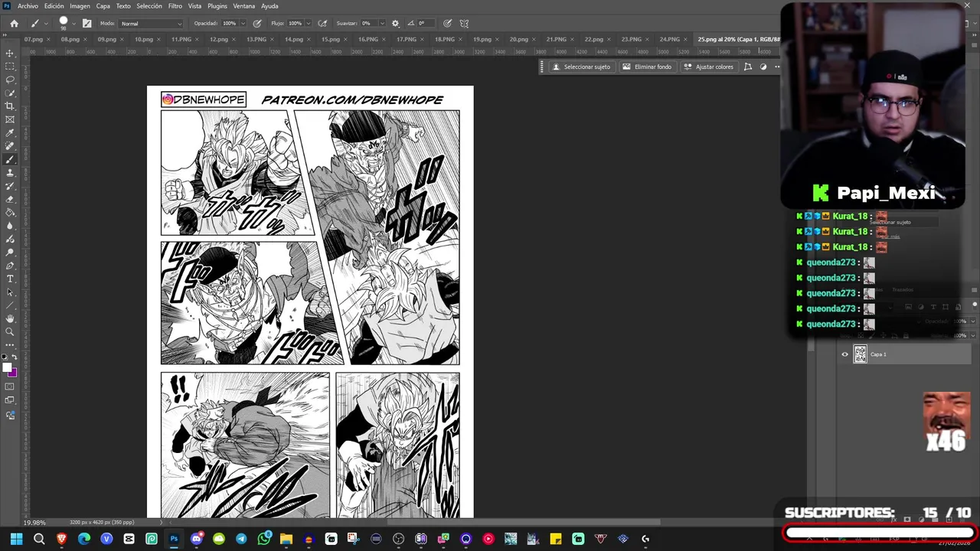Select the Hand tool

point(10,318)
